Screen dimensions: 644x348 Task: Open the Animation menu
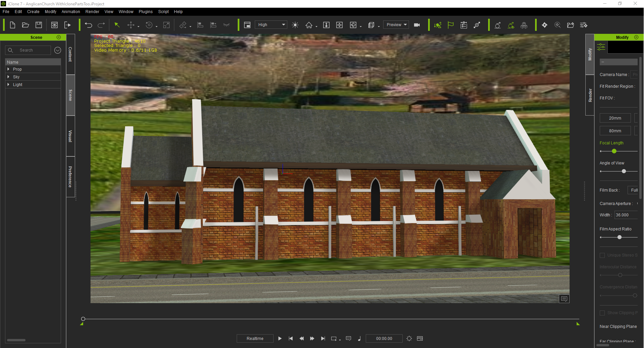pos(71,12)
